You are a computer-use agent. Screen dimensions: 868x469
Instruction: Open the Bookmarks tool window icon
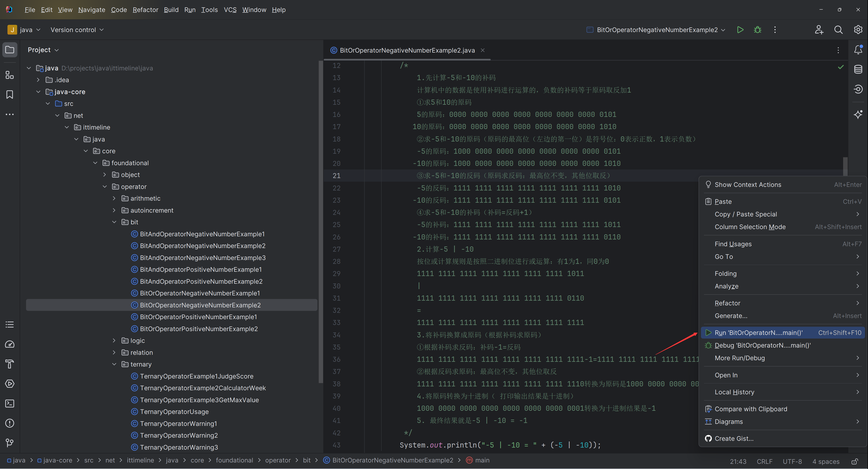click(x=10, y=95)
